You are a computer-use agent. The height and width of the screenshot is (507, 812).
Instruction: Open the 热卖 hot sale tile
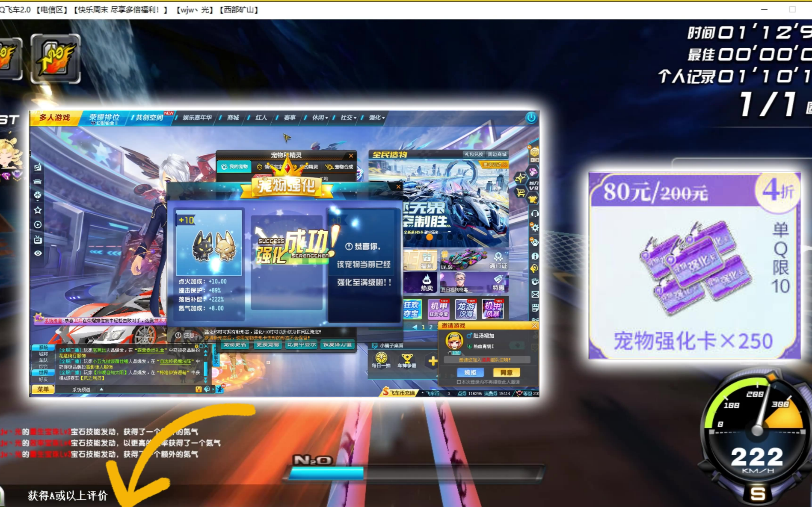pyautogui.click(x=420, y=283)
